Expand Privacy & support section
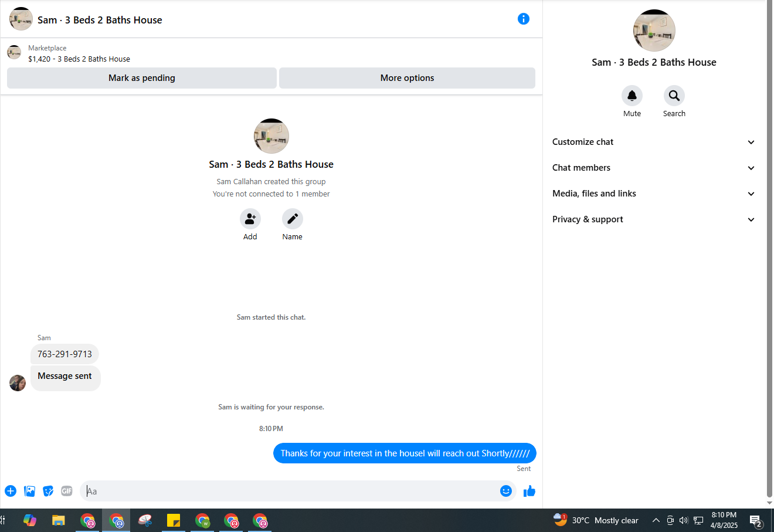This screenshot has height=532, width=774. [x=654, y=219]
